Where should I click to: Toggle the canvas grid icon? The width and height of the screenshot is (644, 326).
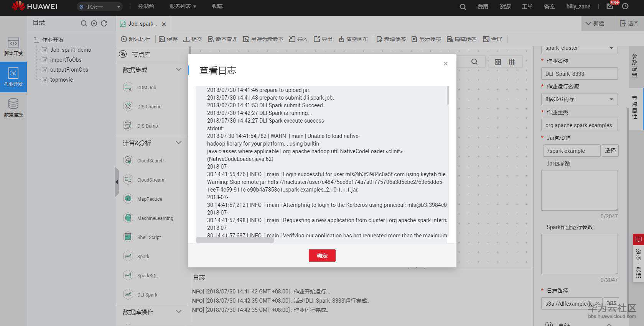coord(512,62)
